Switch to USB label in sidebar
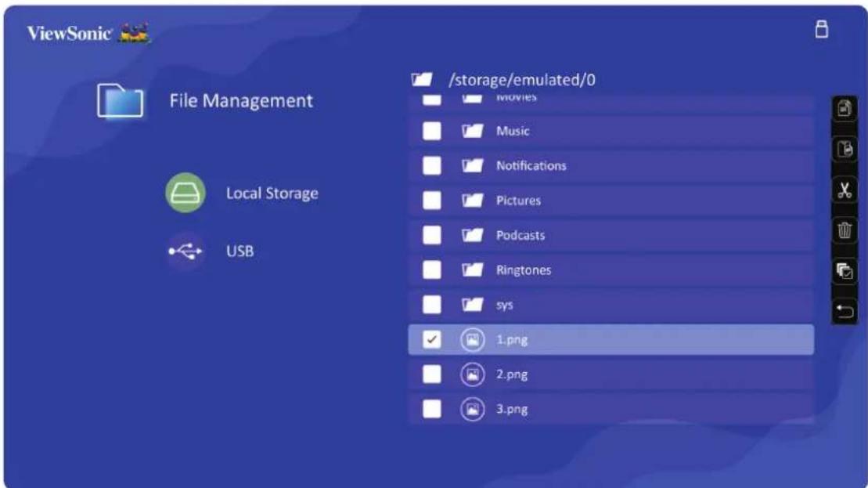Screen dimensions: 868x488 click(x=240, y=251)
